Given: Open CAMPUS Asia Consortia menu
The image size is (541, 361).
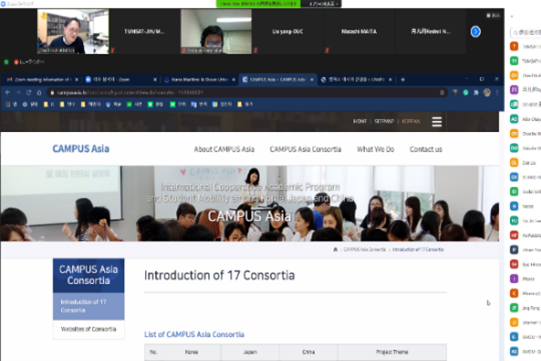Looking at the screenshot, I should pos(305,149).
